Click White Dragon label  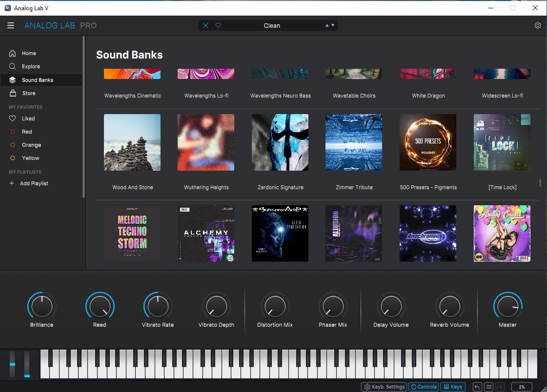point(428,96)
